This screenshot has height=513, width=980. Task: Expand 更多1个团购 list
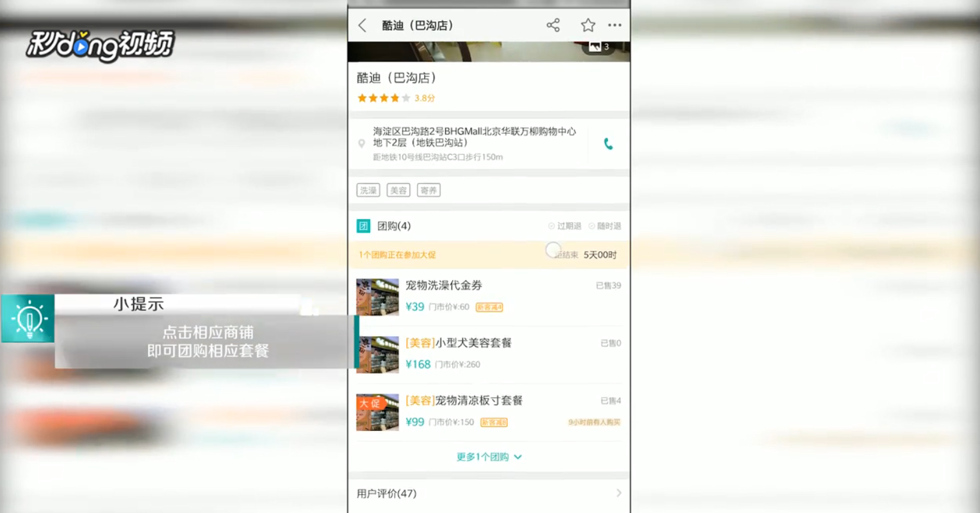489,457
